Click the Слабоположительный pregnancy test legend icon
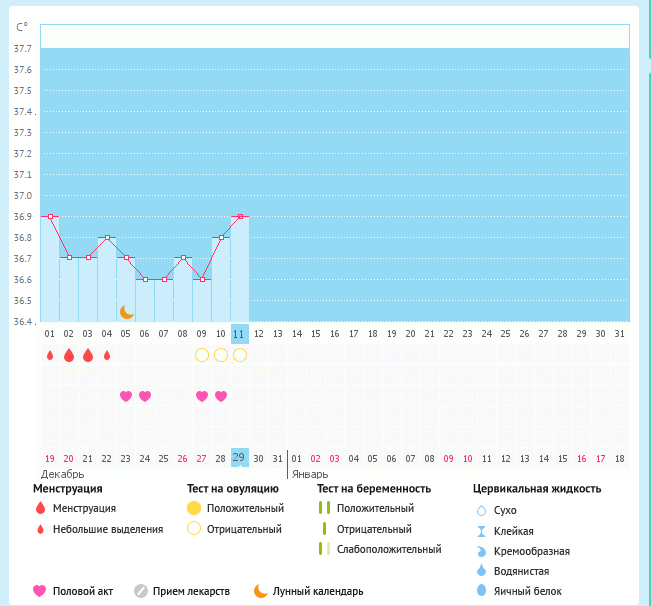The image size is (651, 606). [x=324, y=549]
